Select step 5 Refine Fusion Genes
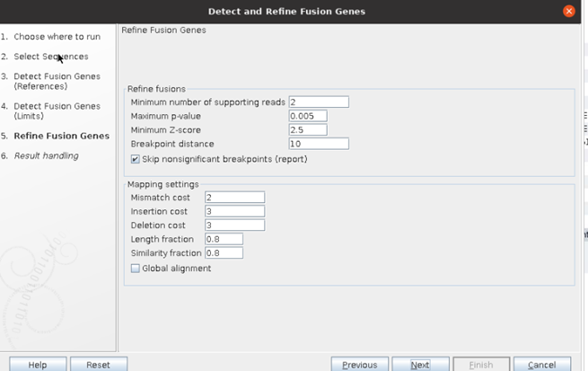 62,136
